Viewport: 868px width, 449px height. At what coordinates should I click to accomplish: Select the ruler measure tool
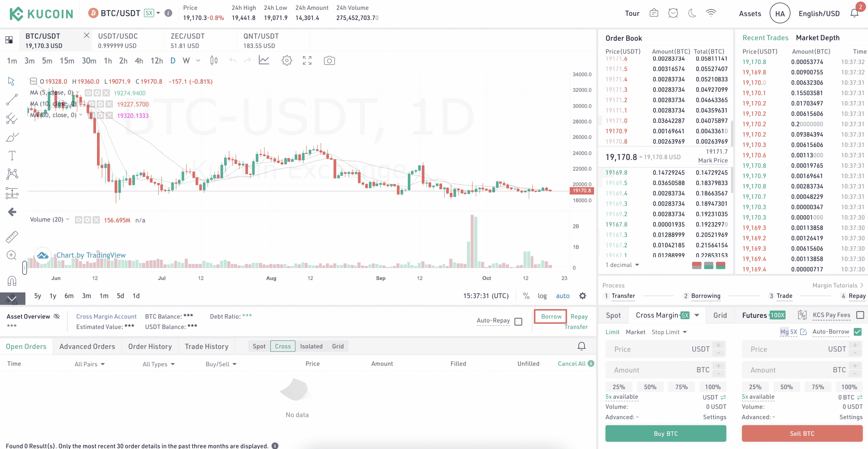point(12,237)
